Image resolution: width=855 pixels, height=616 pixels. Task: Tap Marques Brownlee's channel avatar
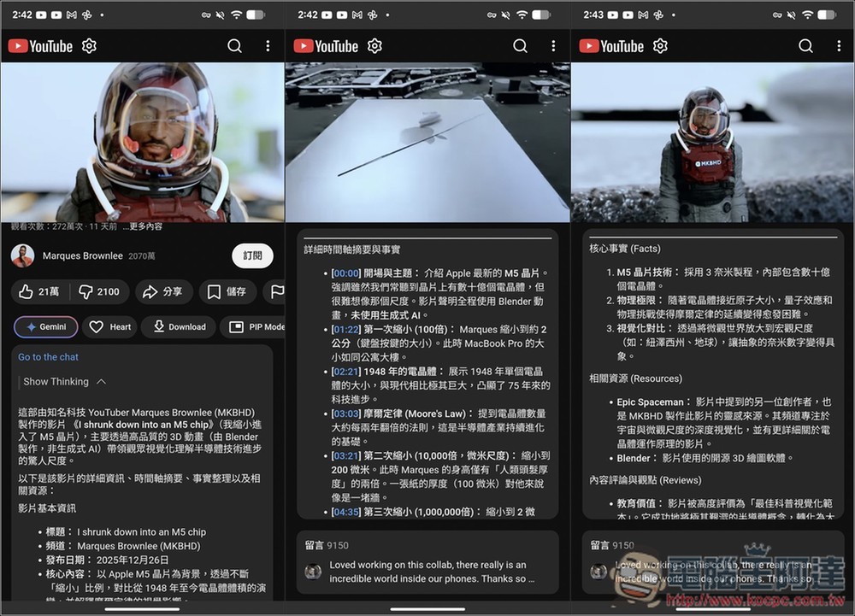22,255
